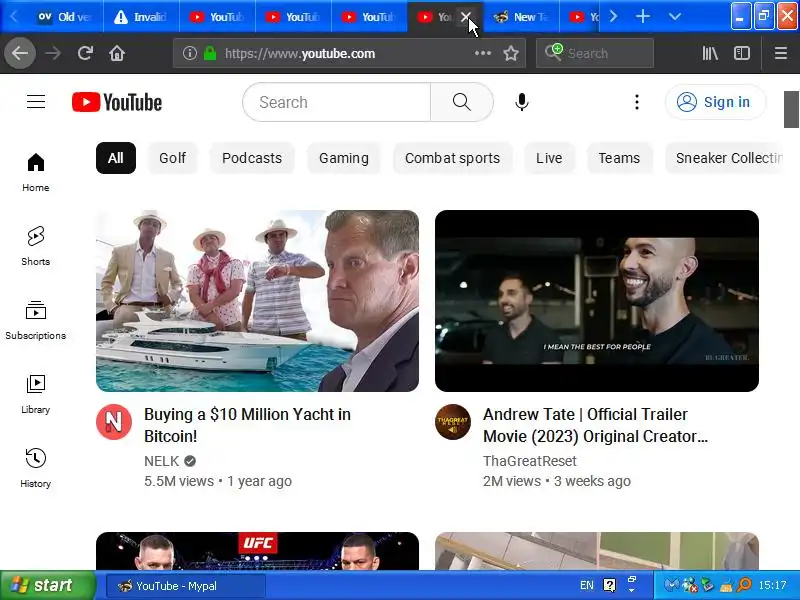The image size is (800, 600).
Task: Click YouTube - Mypal taskbar button
Action: (186, 586)
